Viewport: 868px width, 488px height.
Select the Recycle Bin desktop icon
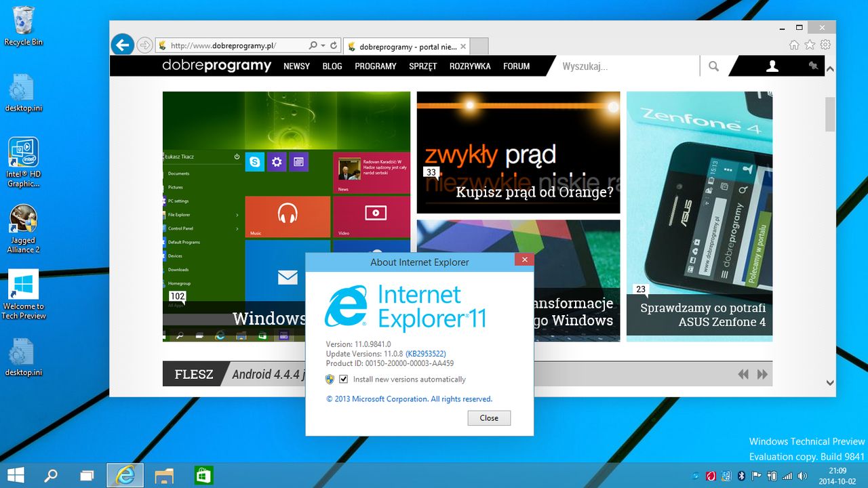(23, 26)
